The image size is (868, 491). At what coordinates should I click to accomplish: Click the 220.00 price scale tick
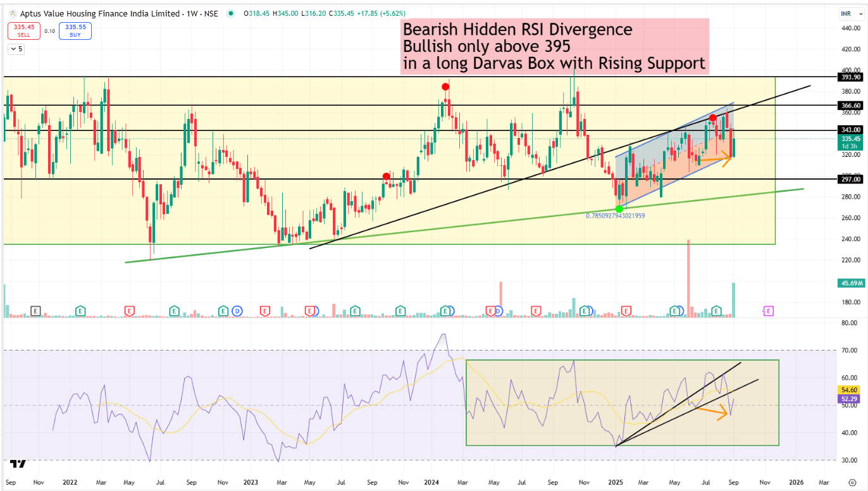(x=852, y=260)
